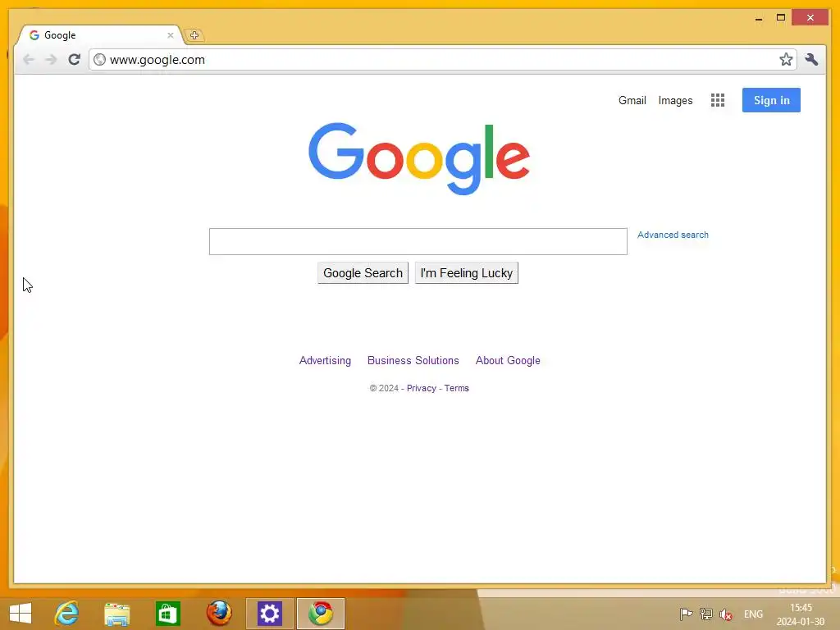Open the Advertising link
Screen dimensions: 840x630
pyautogui.click(x=325, y=361)
